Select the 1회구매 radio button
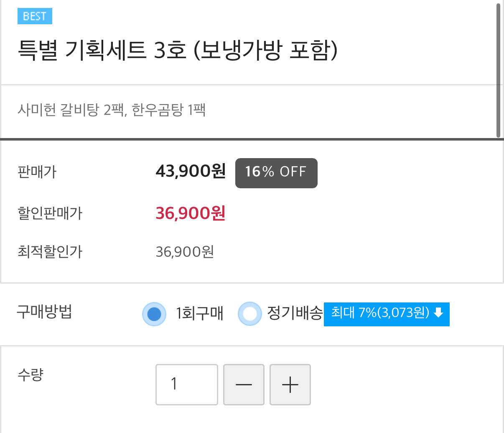Image resolution: width=504 pixels, height=433 pixels. pyautogui.click(x=154, y=314)
